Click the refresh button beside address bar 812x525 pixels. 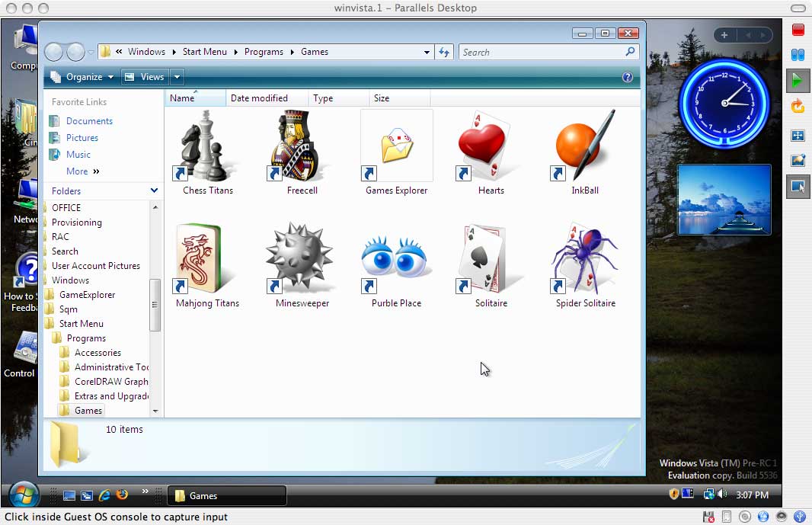(444, 52)
